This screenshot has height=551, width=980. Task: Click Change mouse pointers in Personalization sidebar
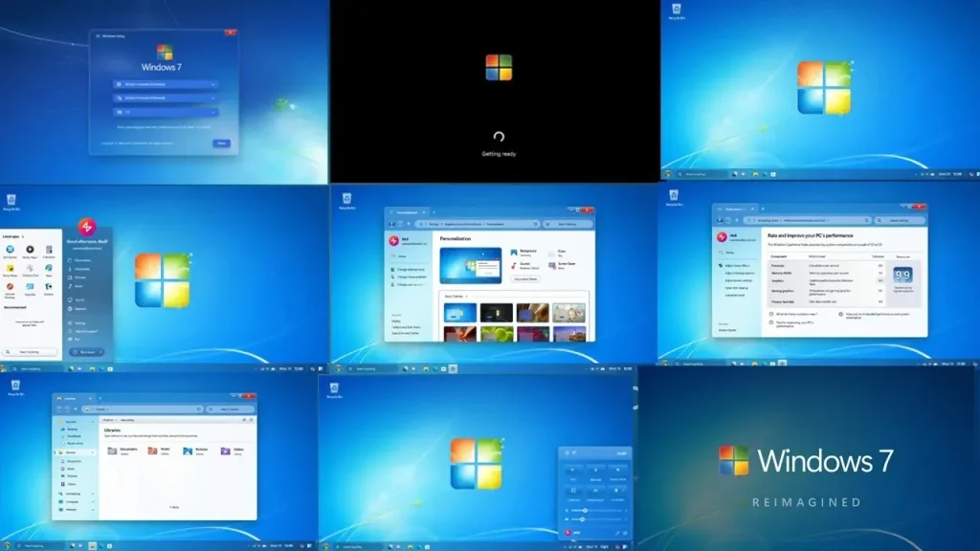(409, 276)
